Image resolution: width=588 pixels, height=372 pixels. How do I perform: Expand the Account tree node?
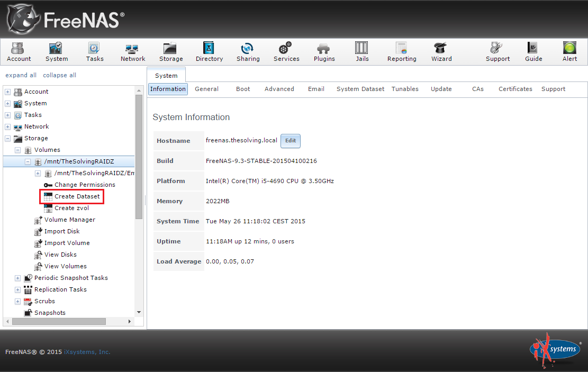(x=7, y=92)
